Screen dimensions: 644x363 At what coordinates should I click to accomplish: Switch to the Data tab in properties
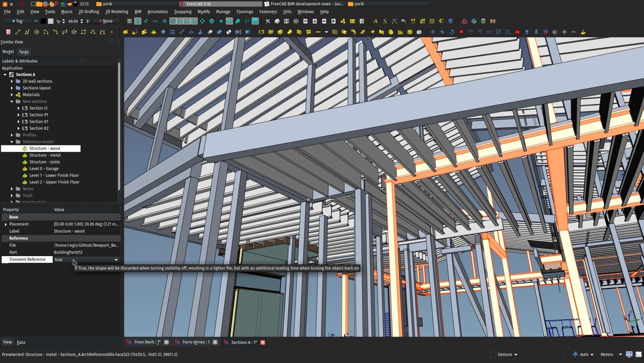point(20,342)
